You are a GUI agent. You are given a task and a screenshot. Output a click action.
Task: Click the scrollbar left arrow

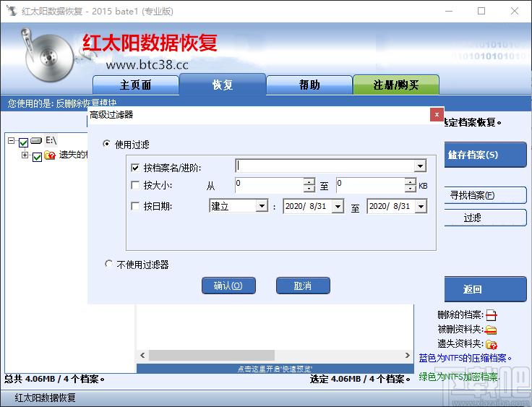[142, 356]
